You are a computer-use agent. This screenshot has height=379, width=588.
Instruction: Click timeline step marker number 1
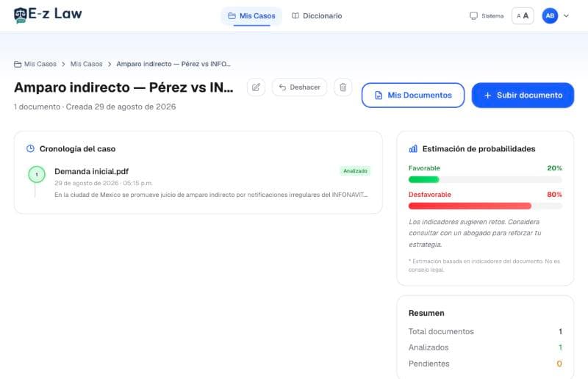point(37,174)
